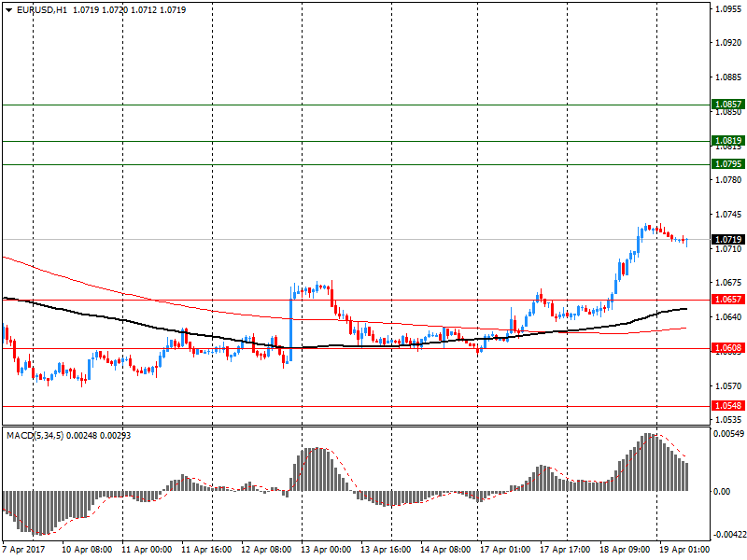Image resolution: width=747 pixels, height=560 pixels.
Task: Click the 1.0570 price scale value
Action: coord(729,385)
